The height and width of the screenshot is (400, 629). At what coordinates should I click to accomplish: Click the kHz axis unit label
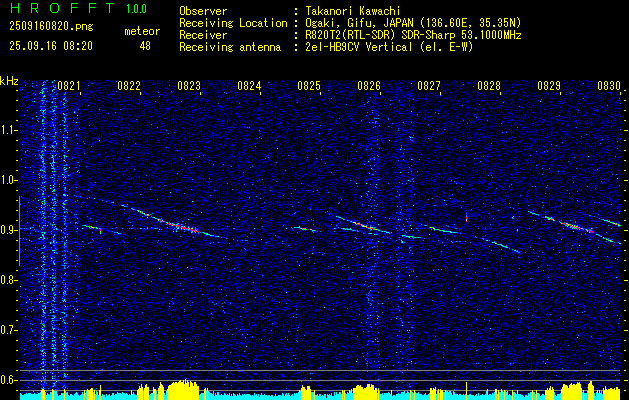pyautogui.click(x=9, y=81)
